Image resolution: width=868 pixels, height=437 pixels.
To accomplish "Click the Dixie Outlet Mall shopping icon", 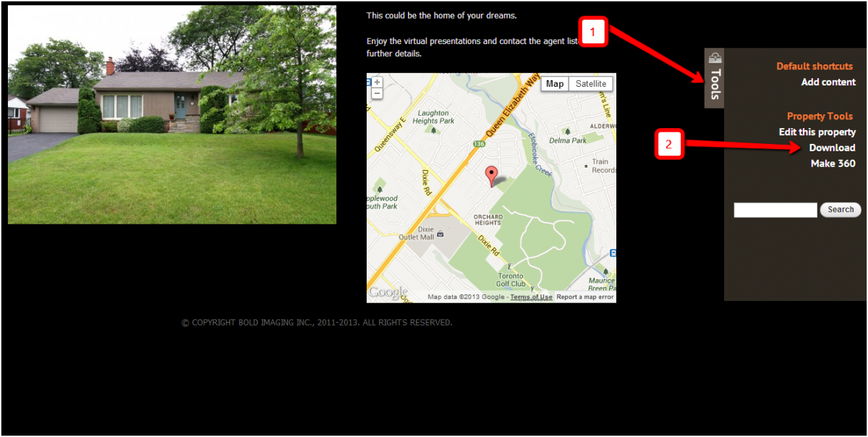I will 441,234.
